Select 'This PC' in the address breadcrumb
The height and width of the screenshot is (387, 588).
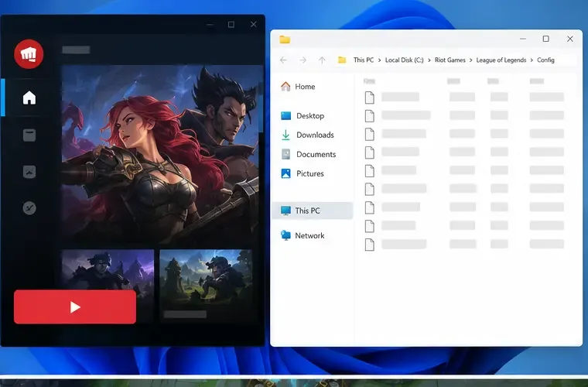point(364,60)
